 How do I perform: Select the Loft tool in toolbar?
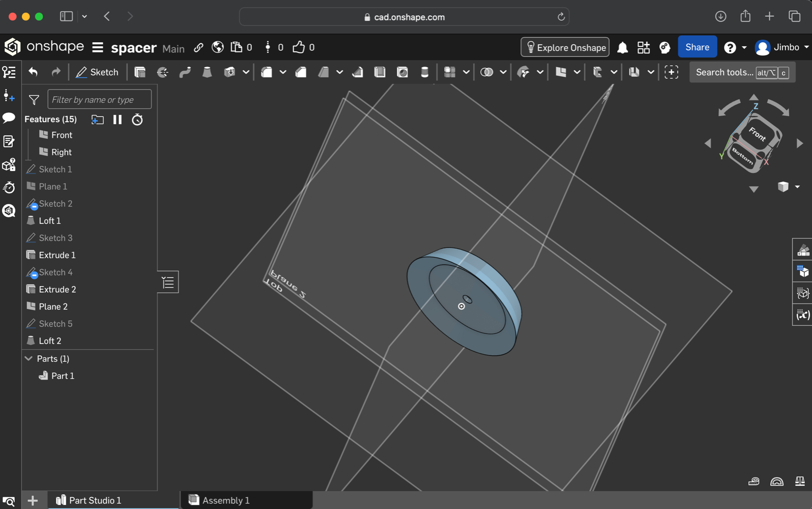(207, 72)
